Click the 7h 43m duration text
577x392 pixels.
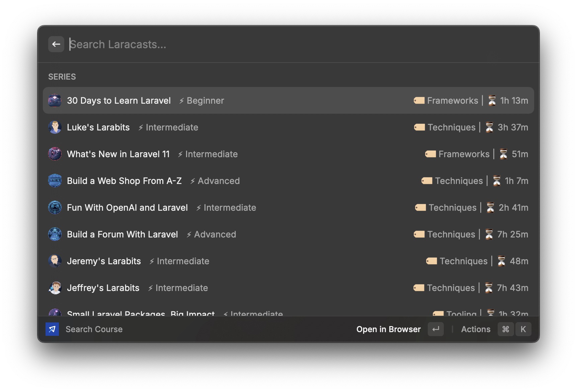point(512,288)
